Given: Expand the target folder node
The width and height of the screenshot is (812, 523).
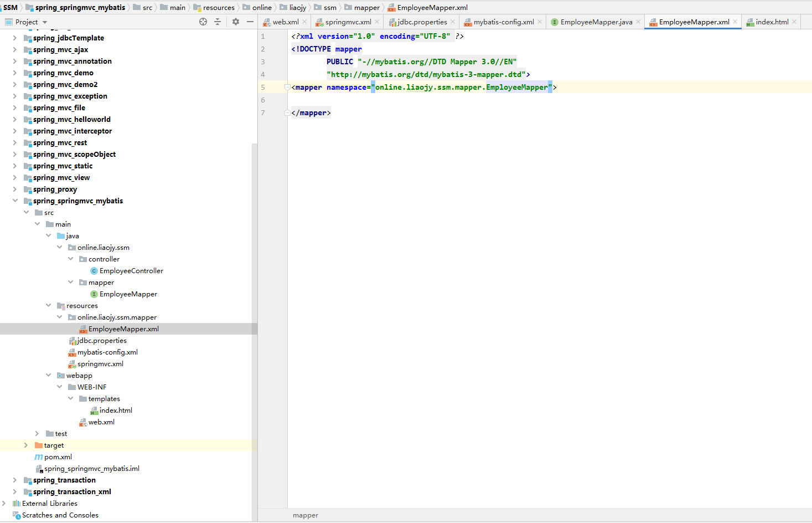Looking at the screenshot, I should 26,445.
